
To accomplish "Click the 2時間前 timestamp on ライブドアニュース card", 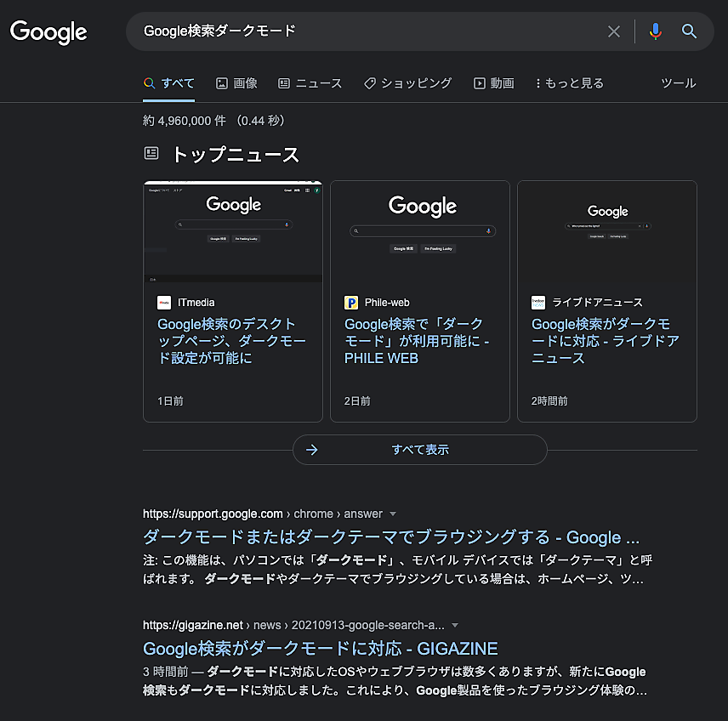I will tap(549, 401).
